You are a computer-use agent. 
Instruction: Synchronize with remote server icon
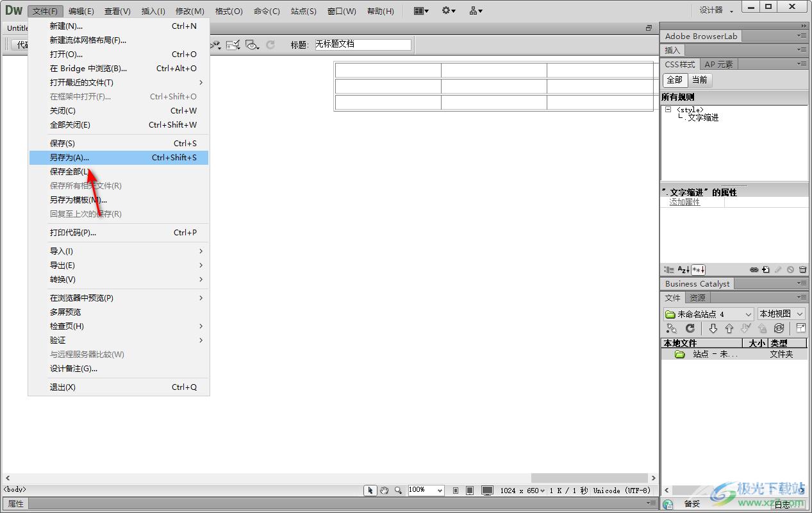[779, 328]
